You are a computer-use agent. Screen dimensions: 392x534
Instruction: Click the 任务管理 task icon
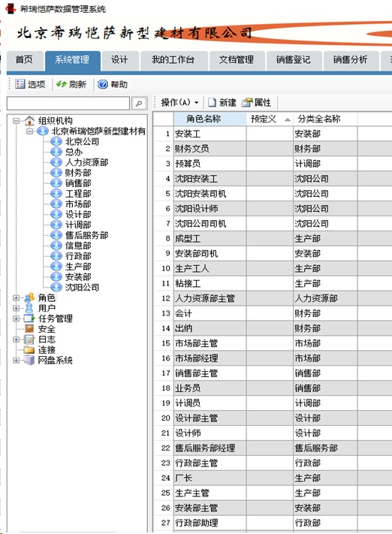pos(29,318)
